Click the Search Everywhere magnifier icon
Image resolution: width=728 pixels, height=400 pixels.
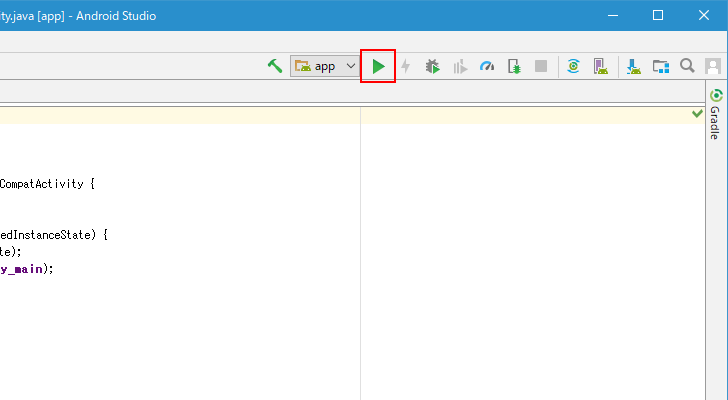point(687,66)
